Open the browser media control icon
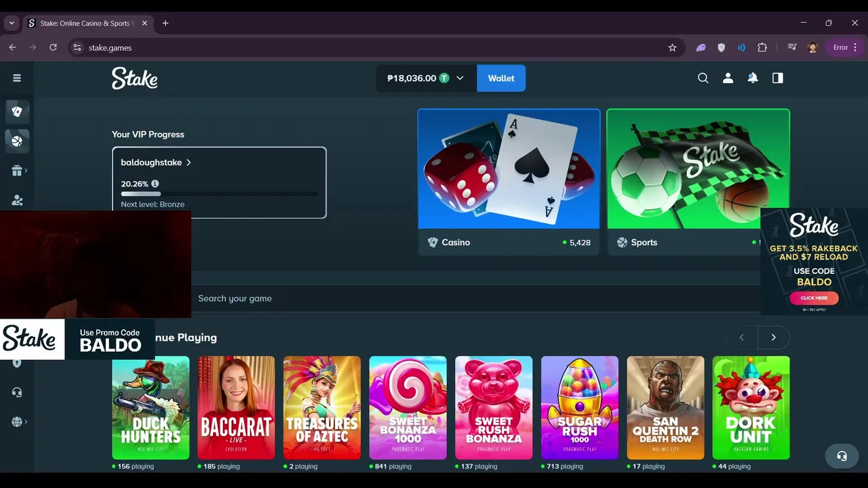868x488 pixels. point(792,47)
